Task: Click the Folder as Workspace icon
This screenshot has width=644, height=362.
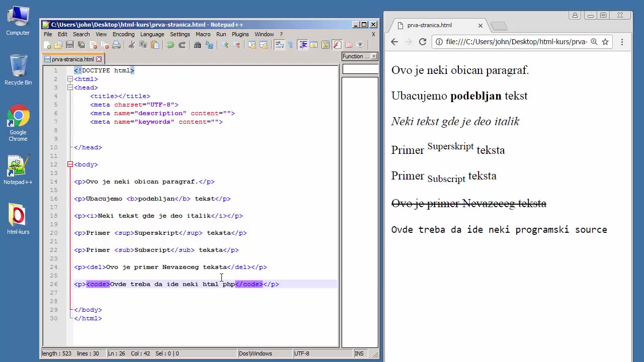Action: (349, 45)
